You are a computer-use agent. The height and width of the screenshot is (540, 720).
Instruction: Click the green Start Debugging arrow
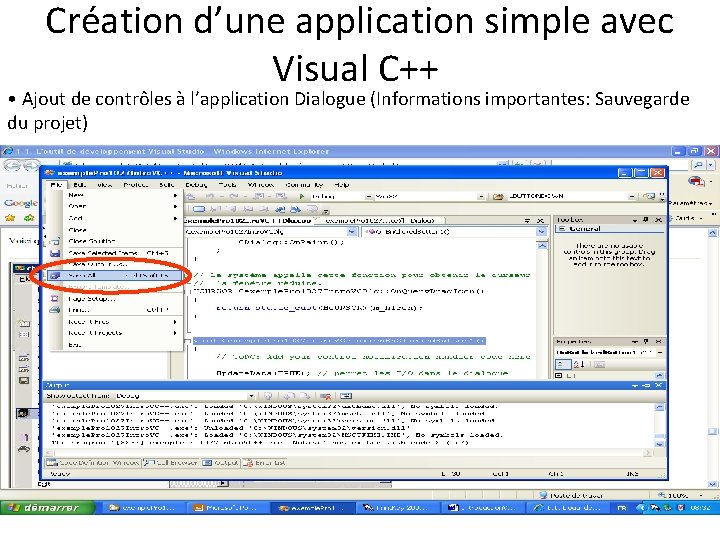[x=302, y=197]
